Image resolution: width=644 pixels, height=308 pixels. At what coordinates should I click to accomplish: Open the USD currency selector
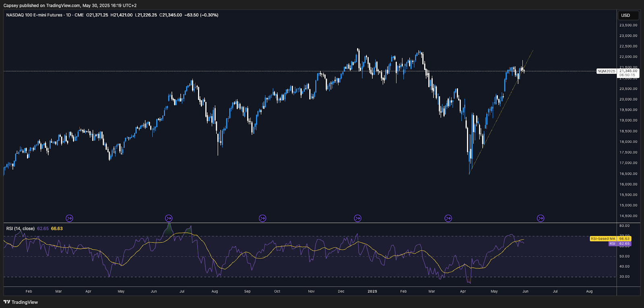tap(628, 15)
